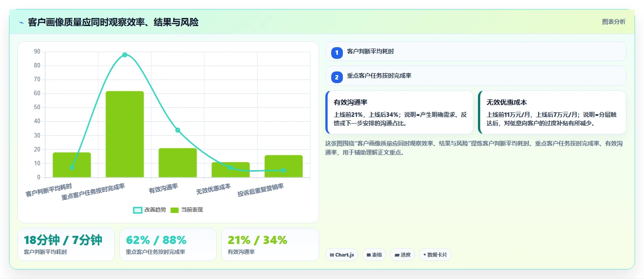Open list item 客户判断平均耗时
This screenshot has width=644, height=279.
475,52
